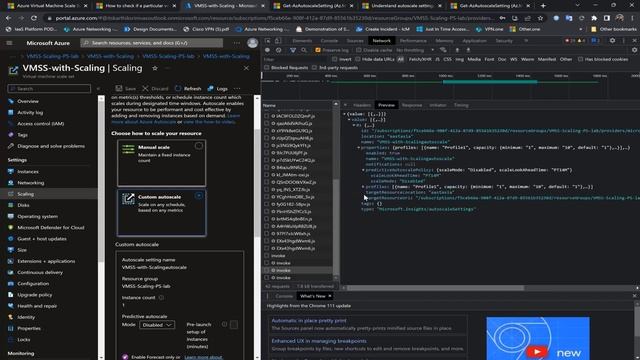Screen dimensions: 640x360
Task: Open Logs from the Scaling toolbar
Action: [x=218, y=89]
